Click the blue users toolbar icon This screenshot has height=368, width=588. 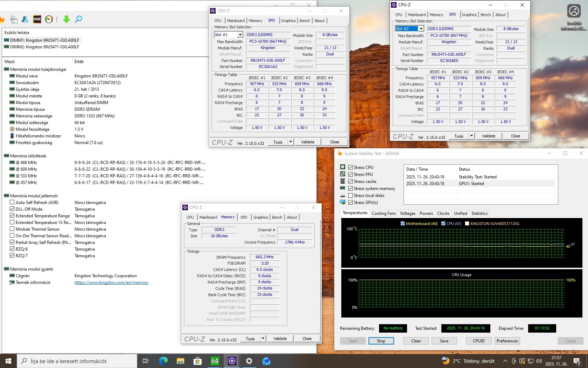pos(25,19)
